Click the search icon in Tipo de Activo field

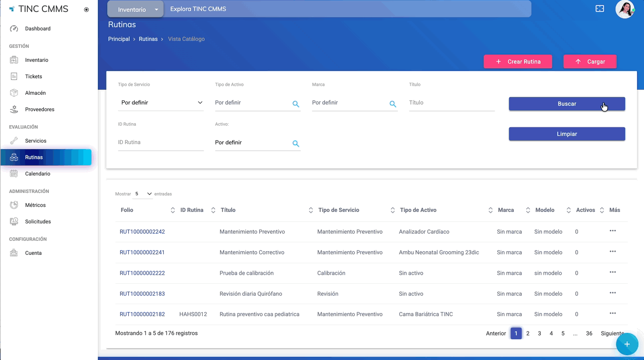[296, 104]
